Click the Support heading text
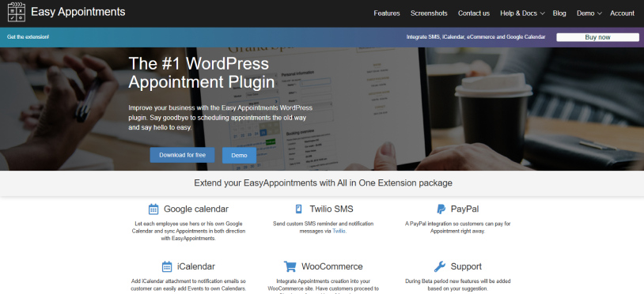This screenshot has width=644, height=294. (466, 266)
